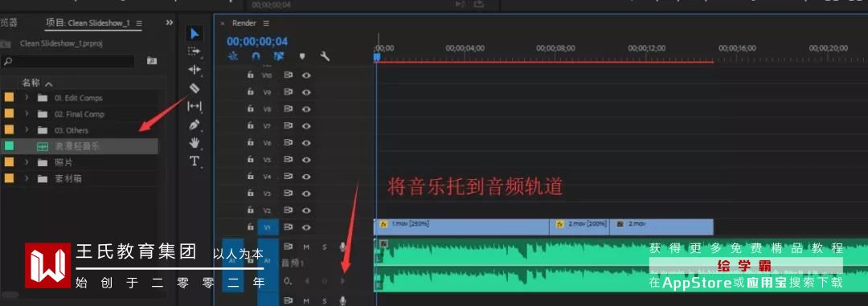The height and width of the screenshot is (306, 868).
Task: Hide track V8 with eye icon
Action: (306, 109)
